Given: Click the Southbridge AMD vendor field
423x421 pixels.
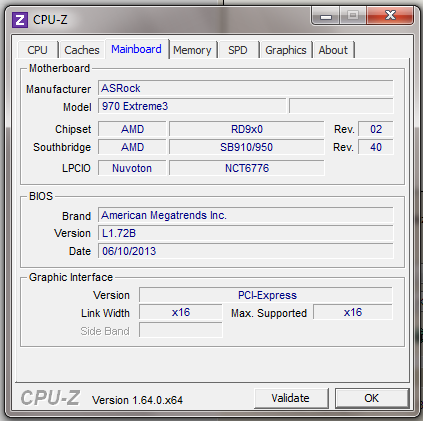Looking at the screenshot, I should pos(132,147).
